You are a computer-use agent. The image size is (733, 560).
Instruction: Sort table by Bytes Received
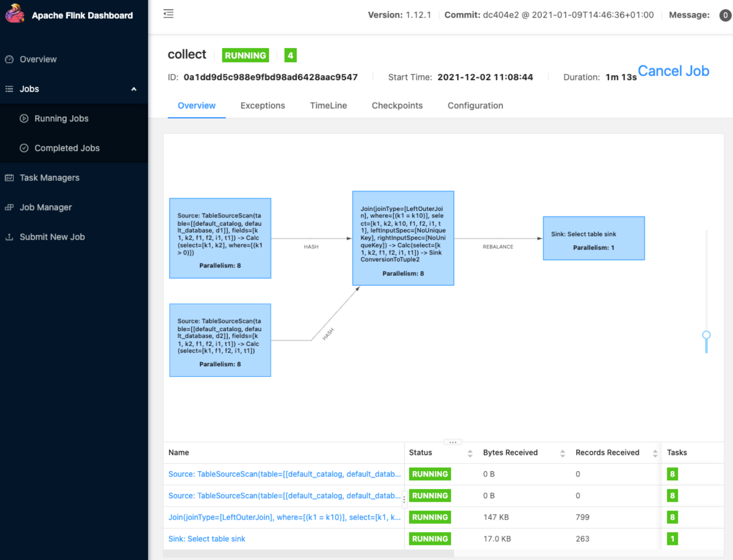tap(563, 453)
